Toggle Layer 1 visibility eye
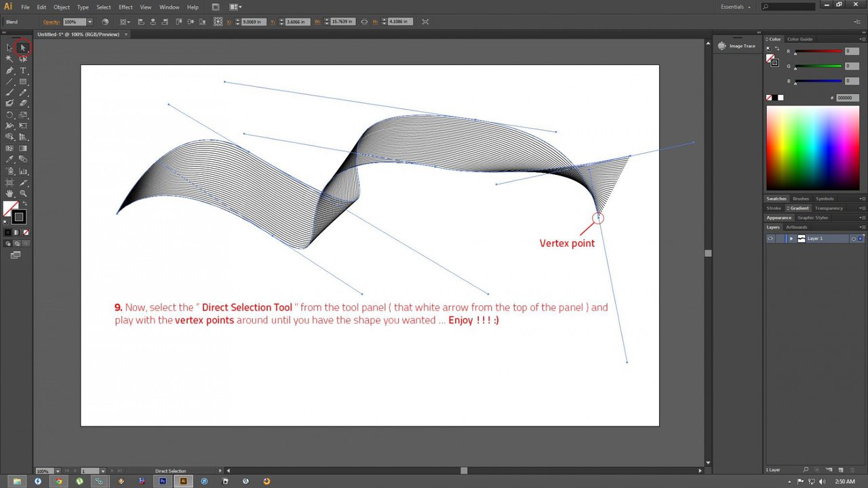Viewport: 868px width, 488px height. (770, 239)
